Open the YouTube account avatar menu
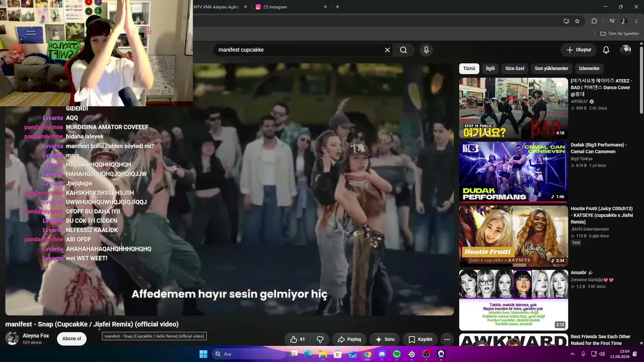Image resolution: width=644 pixels, height=362 pixels. (626, 49)
